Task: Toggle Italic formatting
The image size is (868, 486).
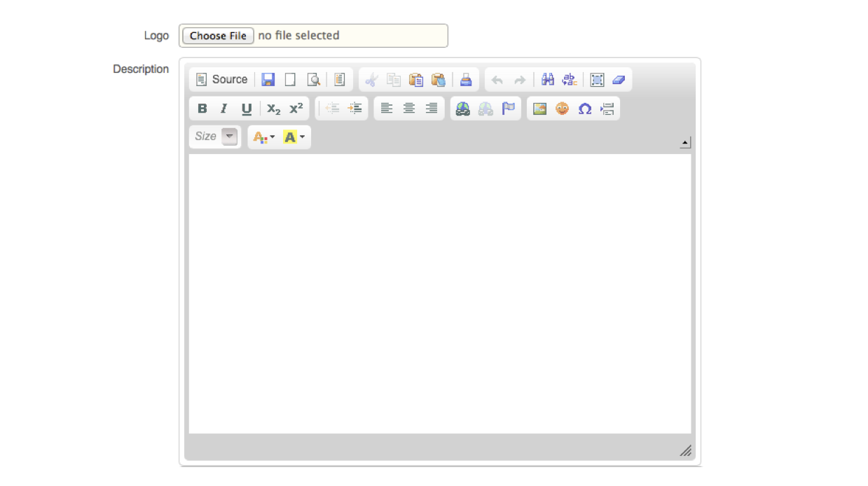Action: [224, 109]
